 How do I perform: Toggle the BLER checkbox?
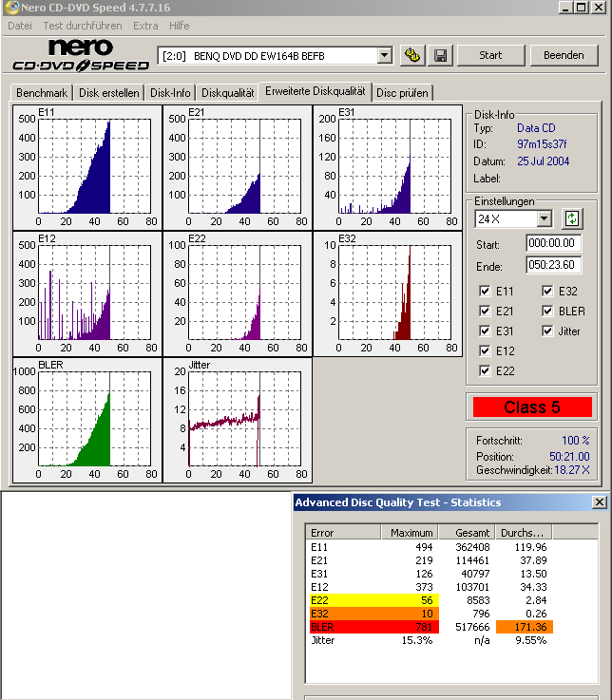point(548,312)
